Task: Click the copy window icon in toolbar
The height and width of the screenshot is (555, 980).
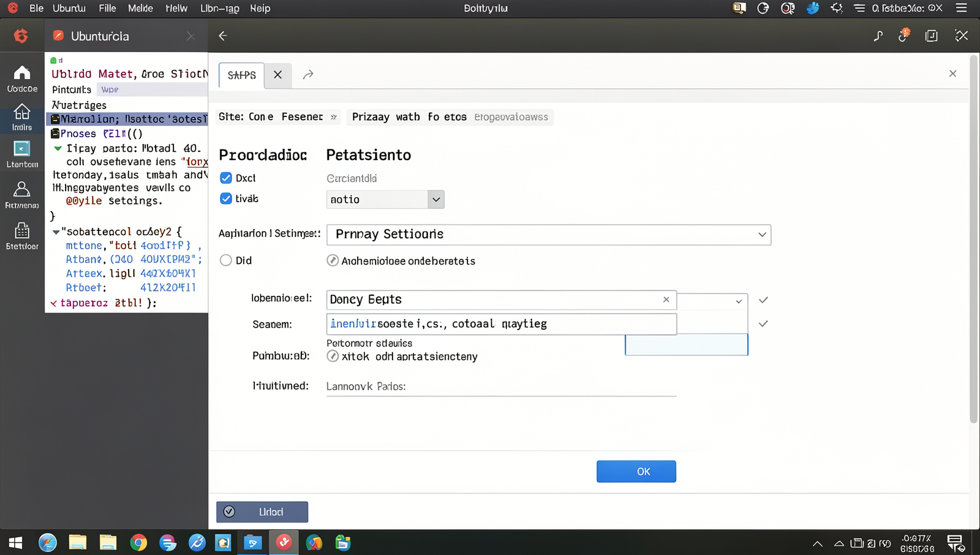Action: tap(932, 36)
